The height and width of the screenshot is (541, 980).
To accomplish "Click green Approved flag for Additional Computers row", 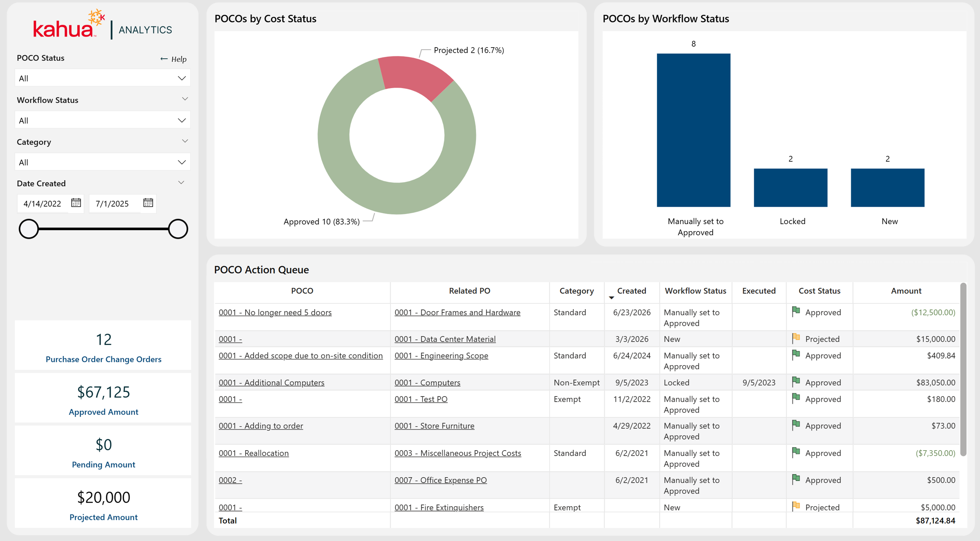I will (x=796, y=382).
